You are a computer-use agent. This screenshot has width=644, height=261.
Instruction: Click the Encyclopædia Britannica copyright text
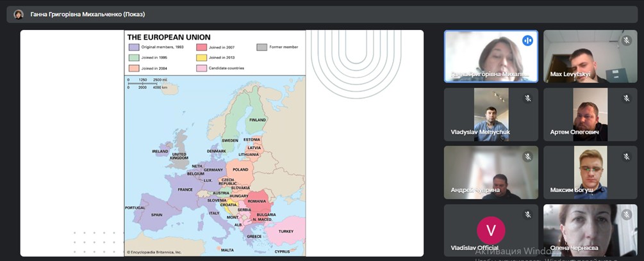(154, 253)
